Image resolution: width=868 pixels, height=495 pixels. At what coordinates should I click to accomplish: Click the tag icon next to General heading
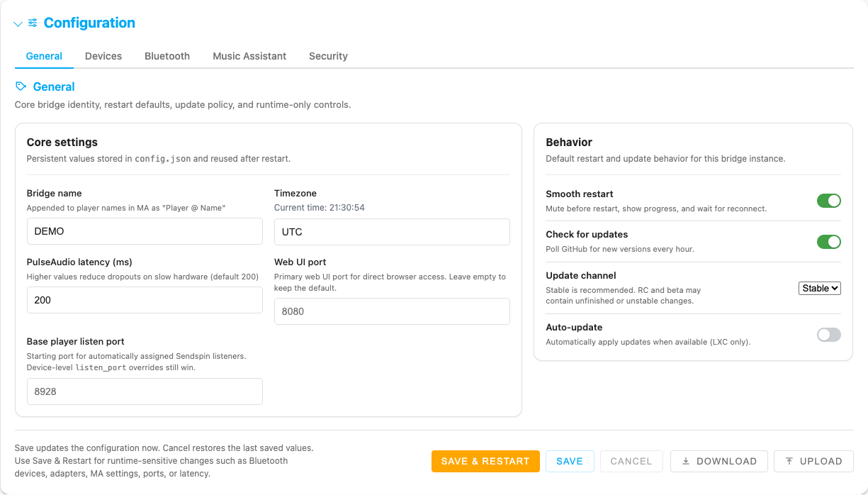coord(21,86)
